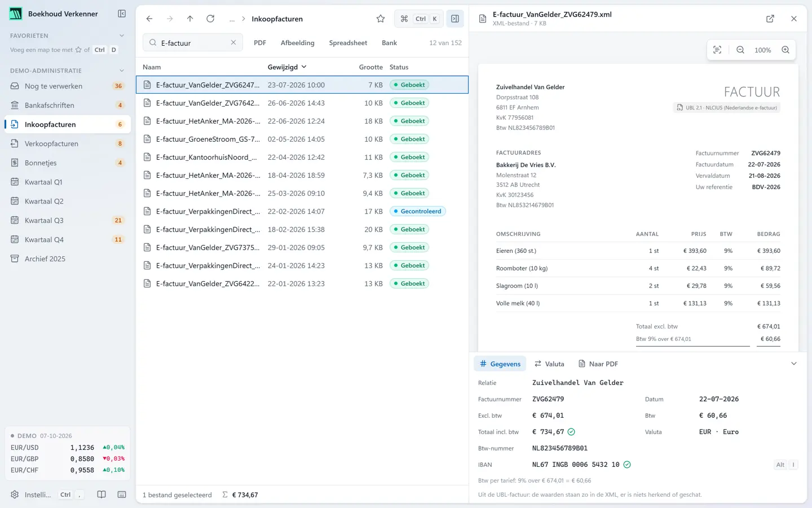Zoom in on invoice preview
Image resolution: width=812 pixels, height=508 pixels.
tap(785, 50)
